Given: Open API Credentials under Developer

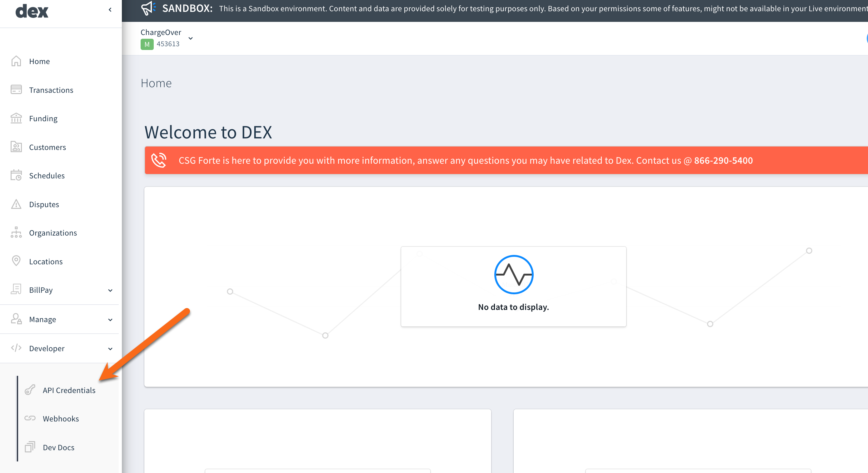Looking at the screenshot, I should [x=69, y=390].
